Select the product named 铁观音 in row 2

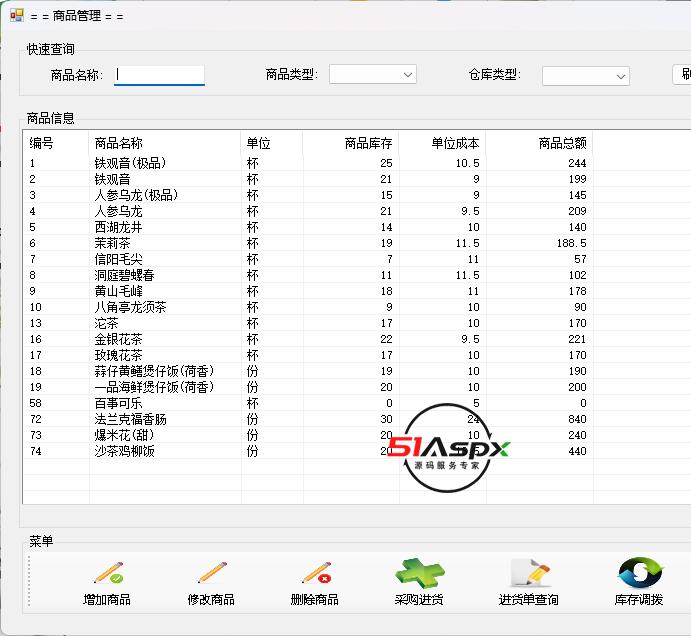pos(112,179)
